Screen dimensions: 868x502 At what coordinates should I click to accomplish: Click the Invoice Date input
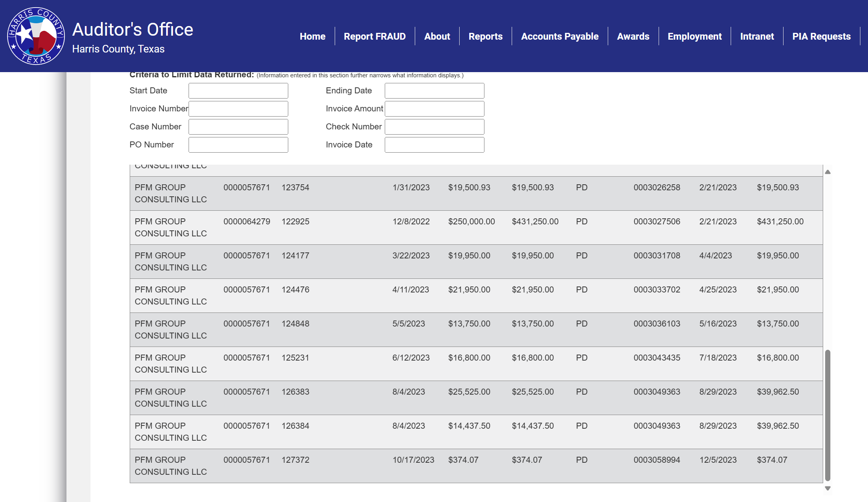tap(434, 145)
